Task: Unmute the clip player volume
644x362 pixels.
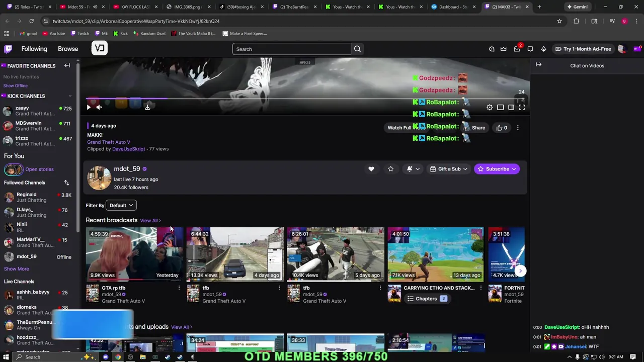Action: tap(99, 107)
